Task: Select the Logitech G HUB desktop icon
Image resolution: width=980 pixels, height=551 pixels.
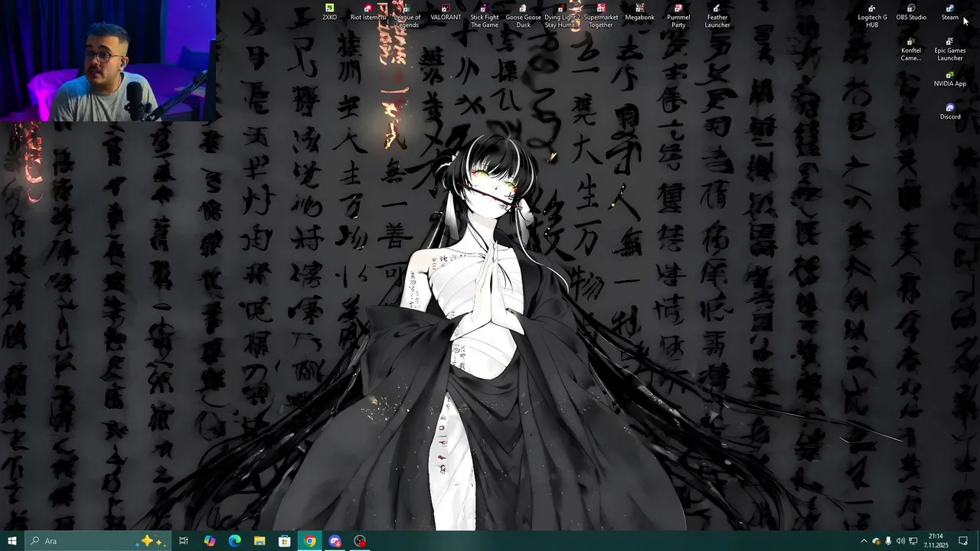Action: (x=872, y=16)
